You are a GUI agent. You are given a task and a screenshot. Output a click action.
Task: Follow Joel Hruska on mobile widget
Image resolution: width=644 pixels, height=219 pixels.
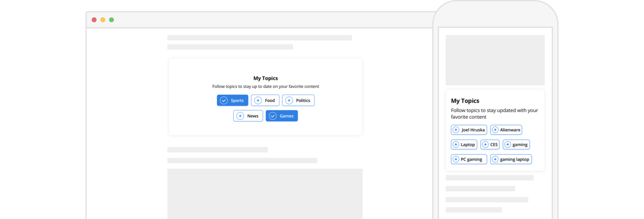469,130
